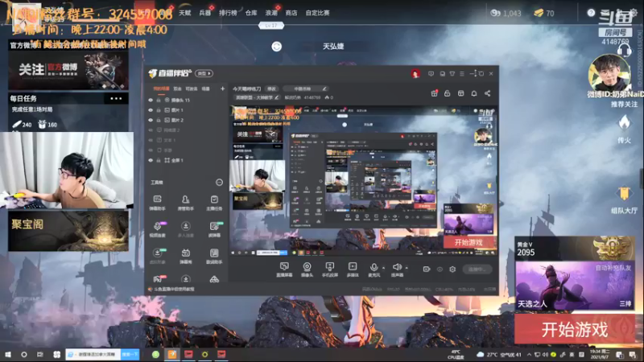Add 摄像头 camera source
The height and width of the screenshot is (362, 644).
click(307, 269)
